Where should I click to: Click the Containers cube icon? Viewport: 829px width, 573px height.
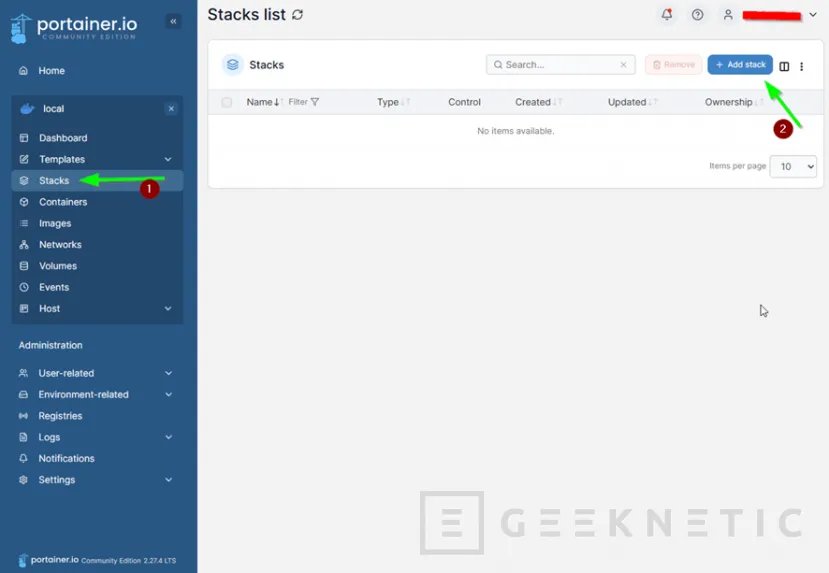pyautogui.click(x=24, y=202)
